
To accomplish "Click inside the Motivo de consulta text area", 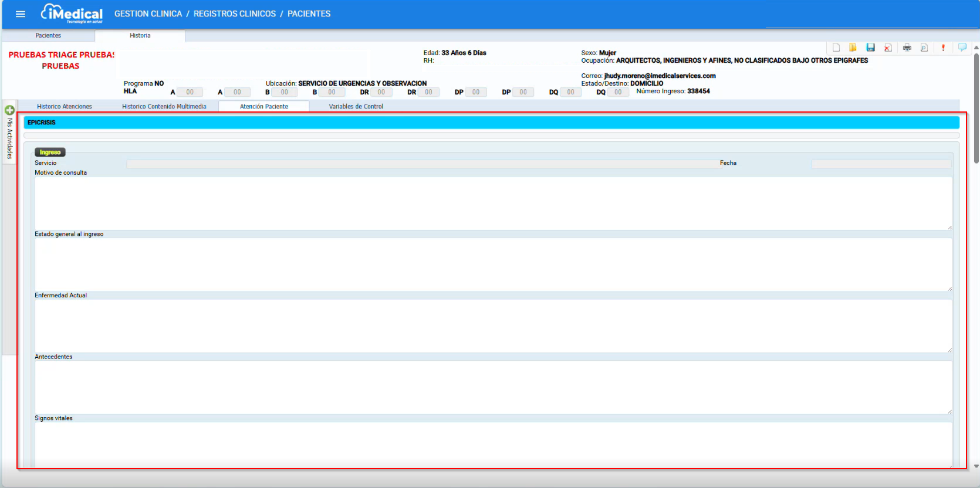I will [x=493, y=203].
